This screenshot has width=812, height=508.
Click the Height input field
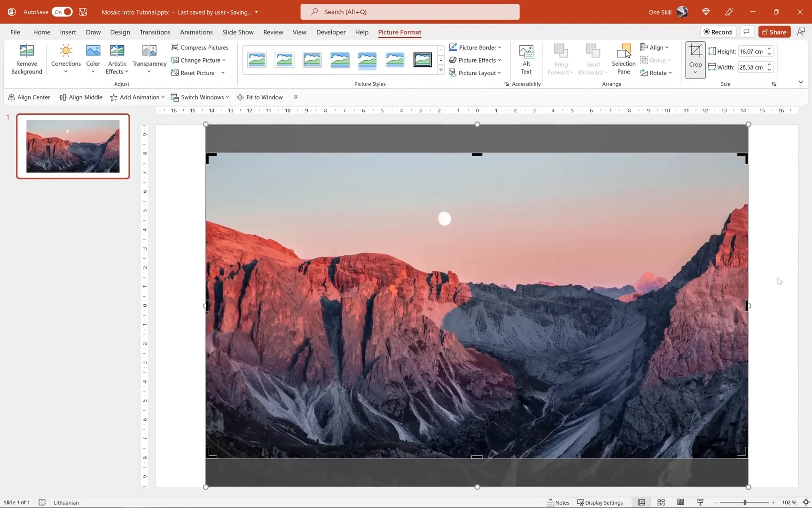(751, 51)
